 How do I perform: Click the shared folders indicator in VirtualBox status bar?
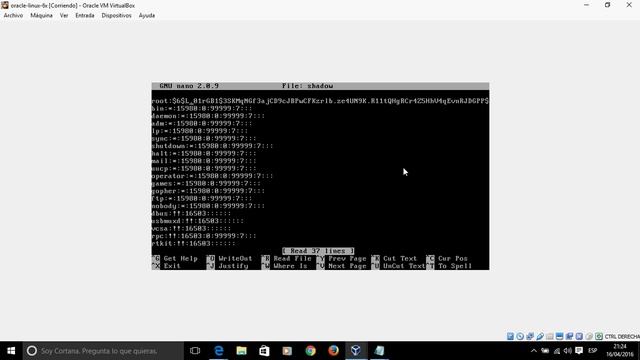[550, 336]
